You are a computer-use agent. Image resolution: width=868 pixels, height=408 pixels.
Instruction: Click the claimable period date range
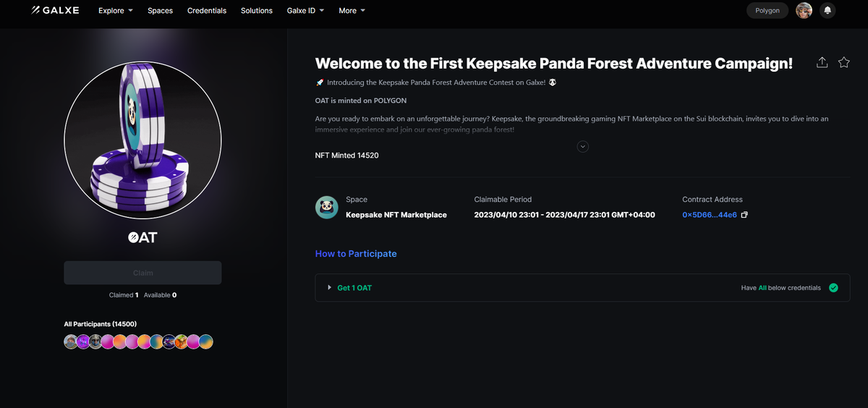click(564, 215)
